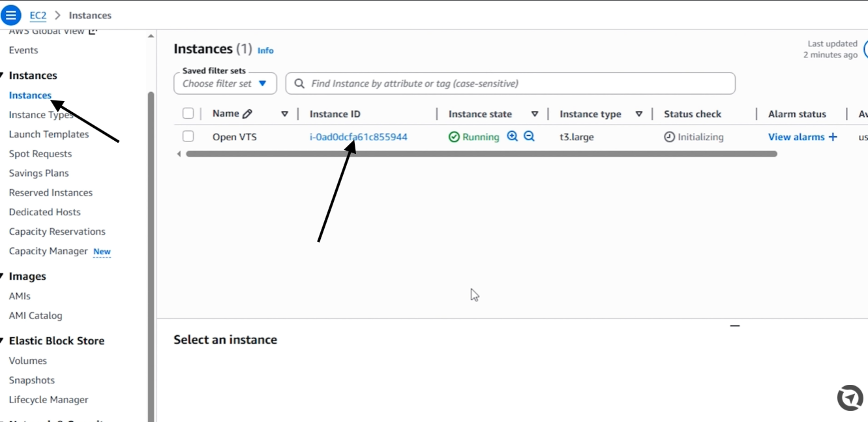Click the Instance state column sort arrow

point(535,114)
